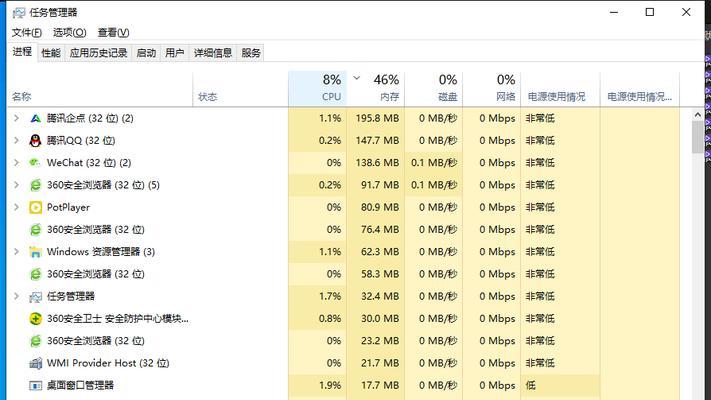Switch to the 启动 tab
The image size is (711, 400).
pos(146,53)
